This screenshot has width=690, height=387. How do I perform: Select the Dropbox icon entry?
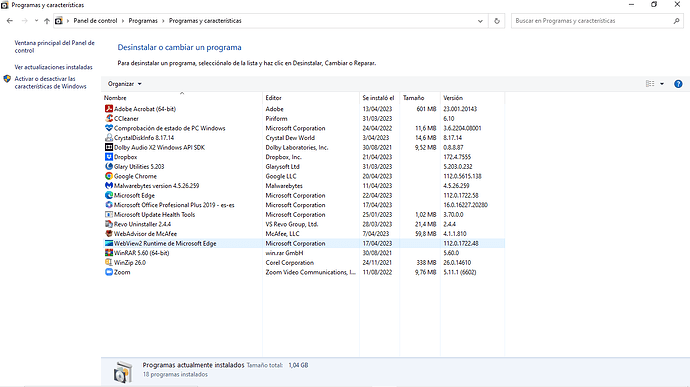[x=109, y=157]
